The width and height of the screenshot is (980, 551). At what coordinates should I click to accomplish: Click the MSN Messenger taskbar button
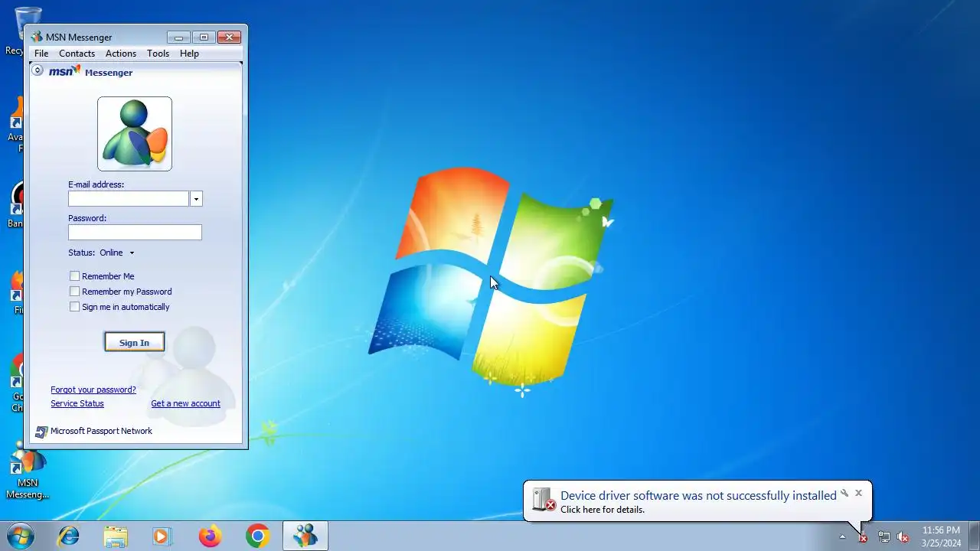[305, 536]
